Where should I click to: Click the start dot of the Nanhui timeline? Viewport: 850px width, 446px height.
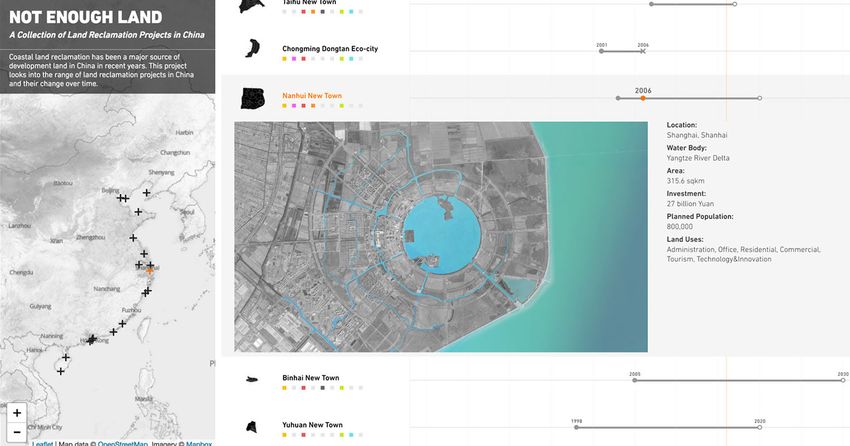click(x=618, y=98)
